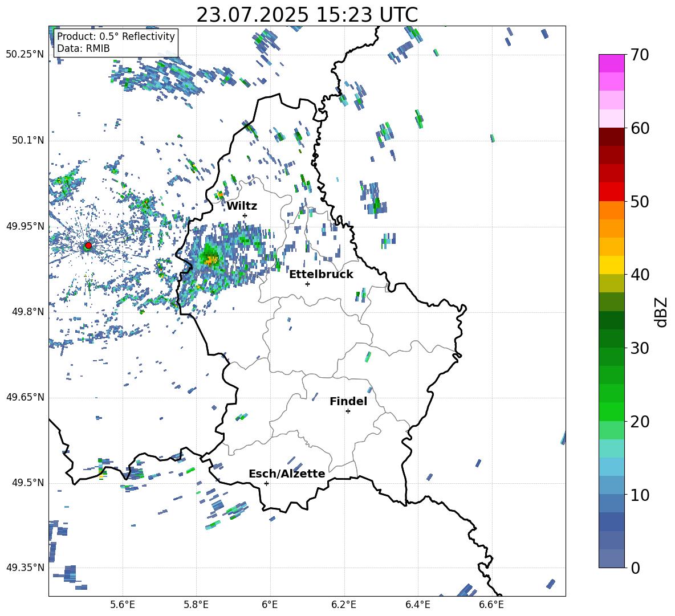Click the 70 colorbar tick label
The height and width of the screenshot is (616, 675).
640,55
